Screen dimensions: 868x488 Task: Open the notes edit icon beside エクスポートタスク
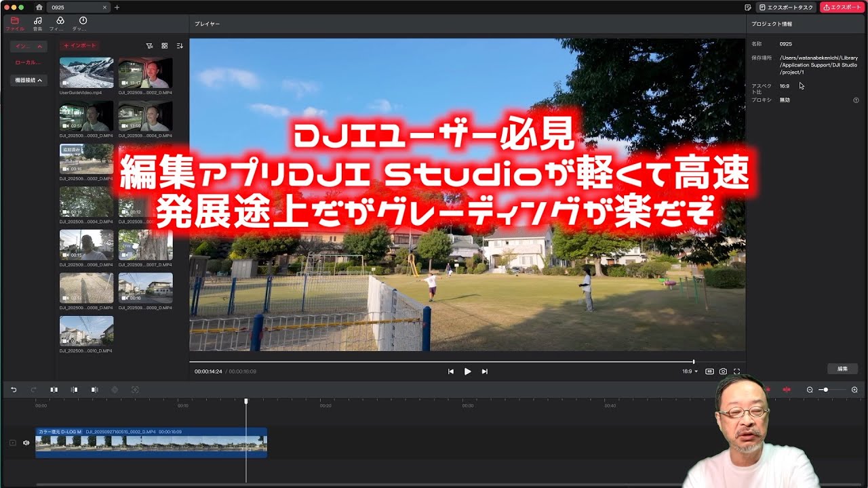[x=747, y=7]
